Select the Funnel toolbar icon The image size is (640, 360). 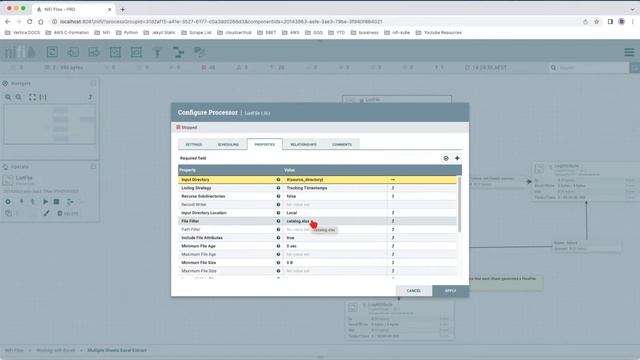click(x=157, y=52)
